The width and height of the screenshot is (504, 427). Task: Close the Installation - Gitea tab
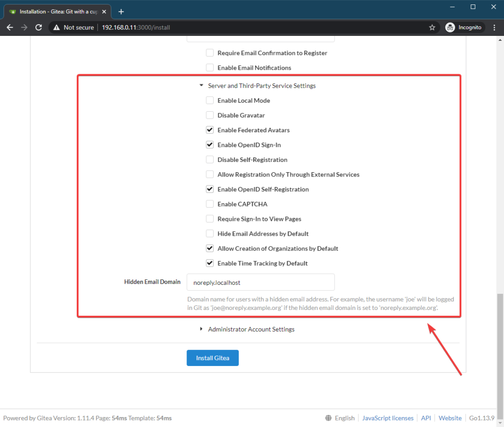coord(104,12)
